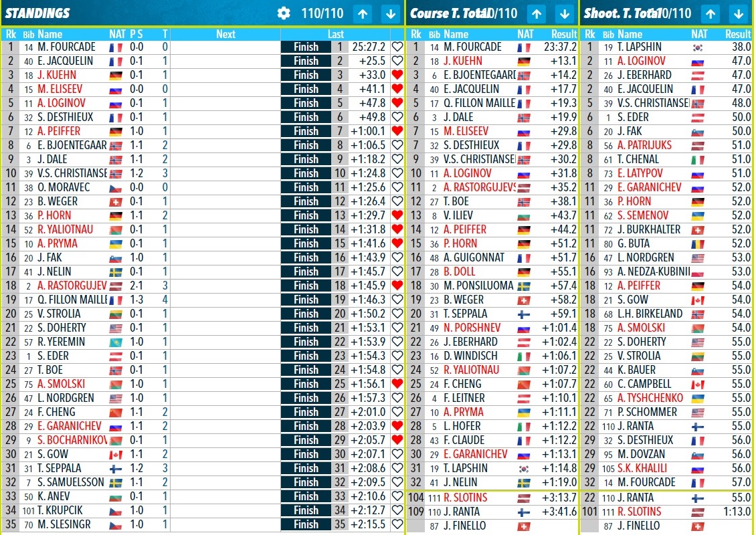Favorite O. Moravec heart icon

click(x=397, y=187)
